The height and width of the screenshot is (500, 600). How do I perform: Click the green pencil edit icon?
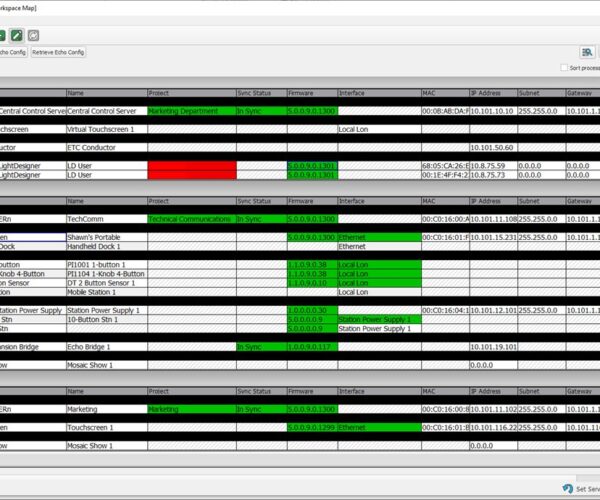click(x=15, y=34)
